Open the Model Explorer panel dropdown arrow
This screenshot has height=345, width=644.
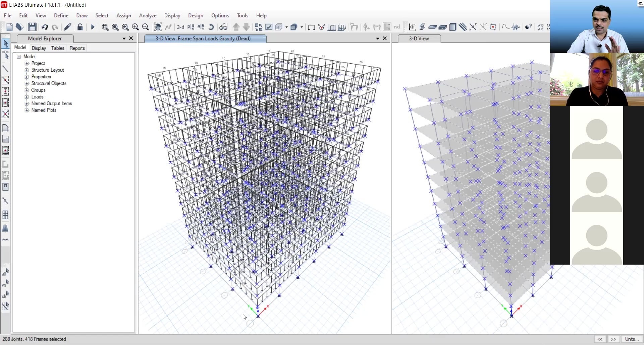124,39
